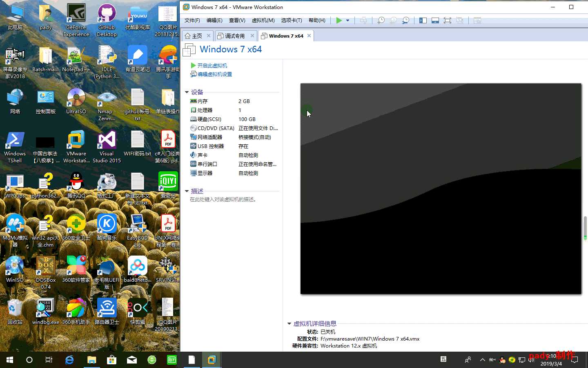Open IDLE Python desktop shortcut
588x368 pixels.
[107, 63]
